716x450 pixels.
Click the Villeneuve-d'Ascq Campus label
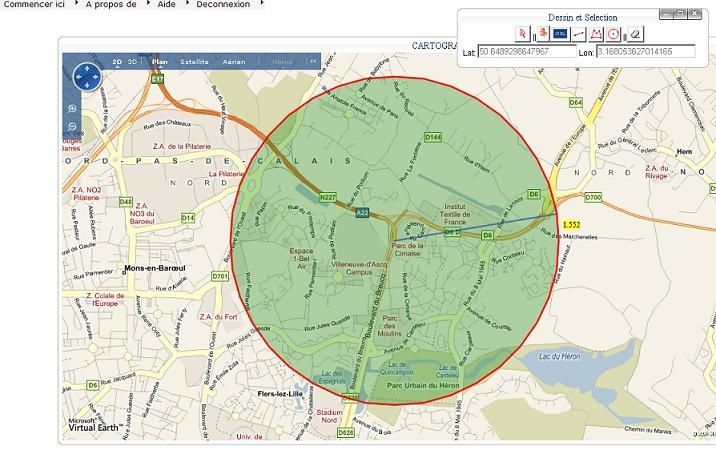pyautogui.click(x=359, y=268)
